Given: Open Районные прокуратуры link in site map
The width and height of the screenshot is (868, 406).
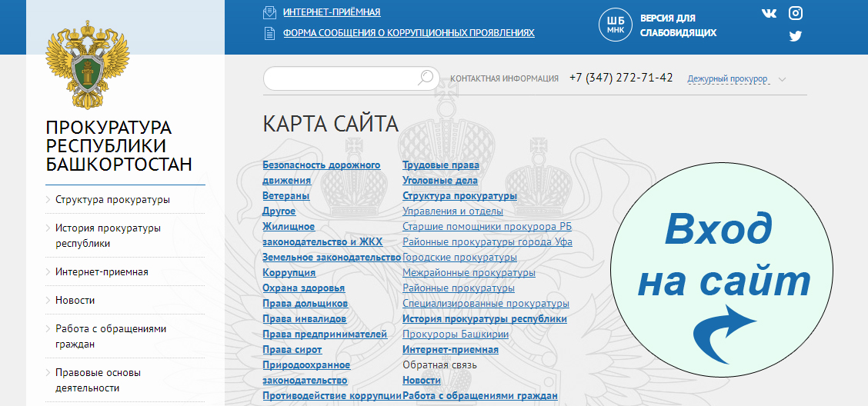Looking at the screenshot, I should pos(459,288).
